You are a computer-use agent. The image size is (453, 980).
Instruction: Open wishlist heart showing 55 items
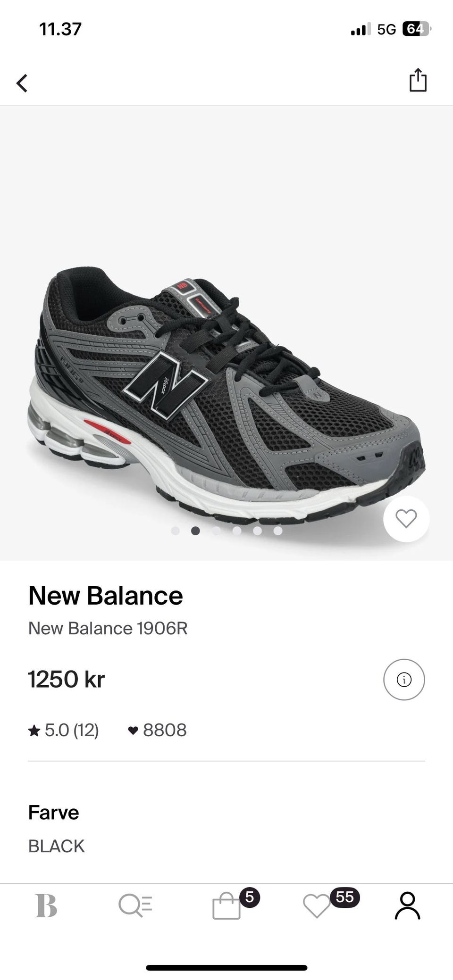330,904
